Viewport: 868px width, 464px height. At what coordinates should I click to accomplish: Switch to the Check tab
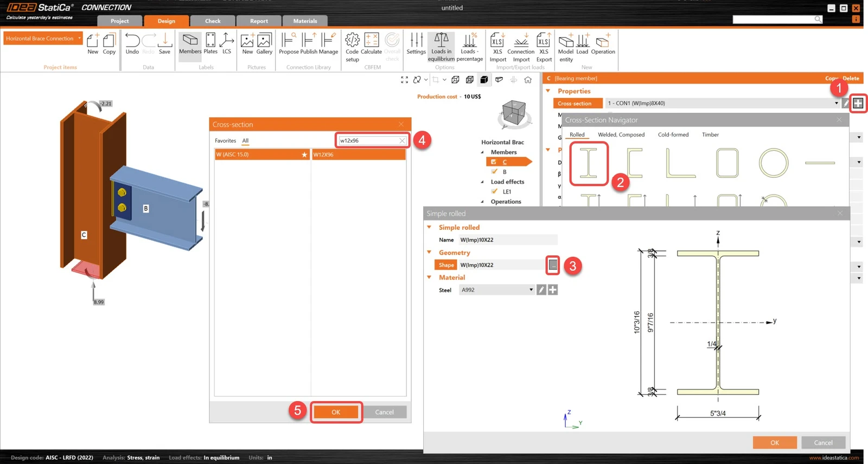(213, 21)
